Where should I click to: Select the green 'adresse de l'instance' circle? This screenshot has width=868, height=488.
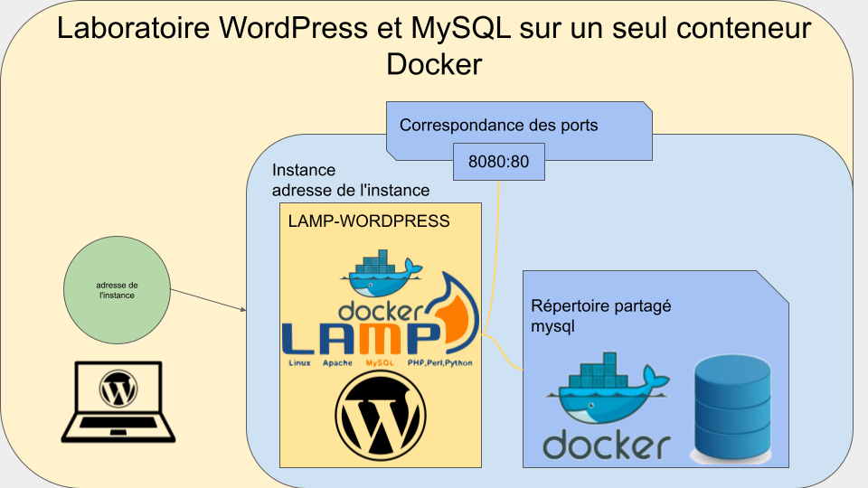click(117, 290)
